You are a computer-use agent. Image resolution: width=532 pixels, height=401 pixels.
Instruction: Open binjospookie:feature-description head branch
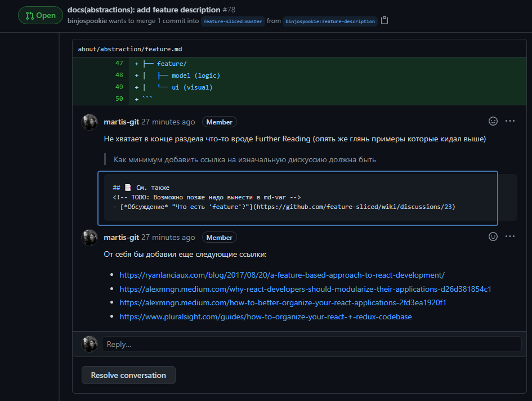(330, 21)
